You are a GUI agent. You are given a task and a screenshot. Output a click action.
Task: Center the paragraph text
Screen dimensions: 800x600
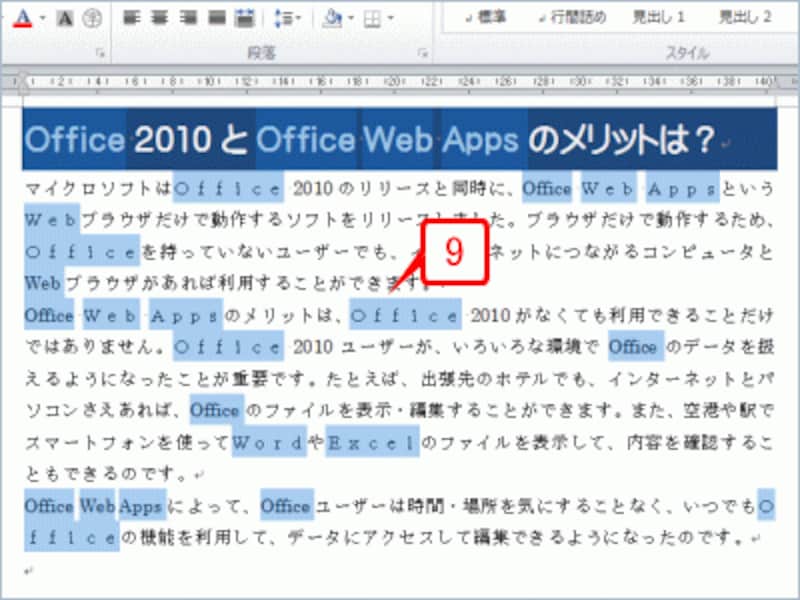coord(160,18)
